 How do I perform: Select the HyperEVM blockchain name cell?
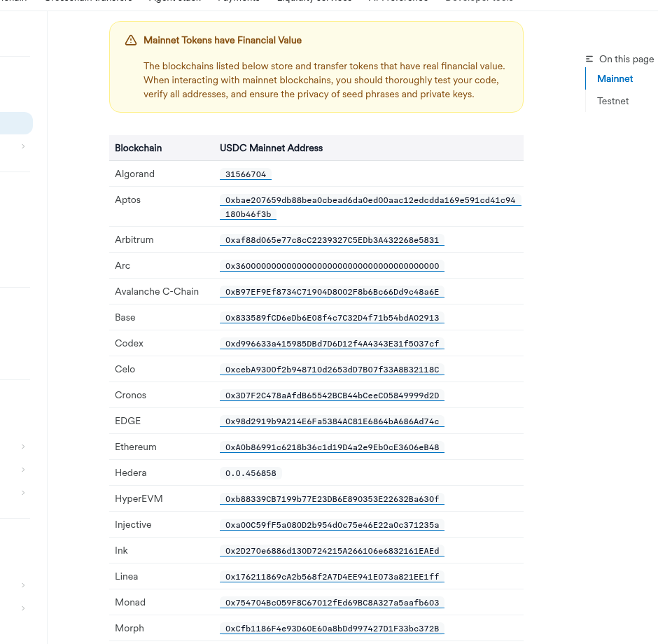(139, 499)
